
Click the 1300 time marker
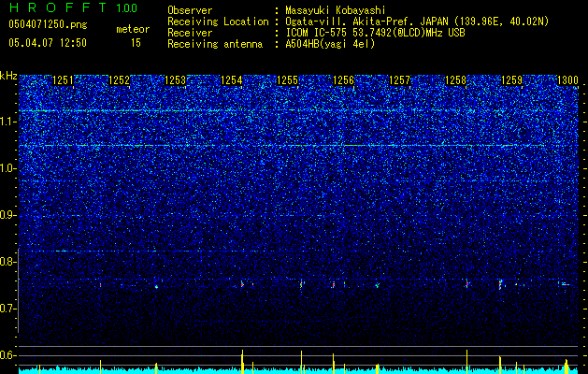(x=567, y=79)
